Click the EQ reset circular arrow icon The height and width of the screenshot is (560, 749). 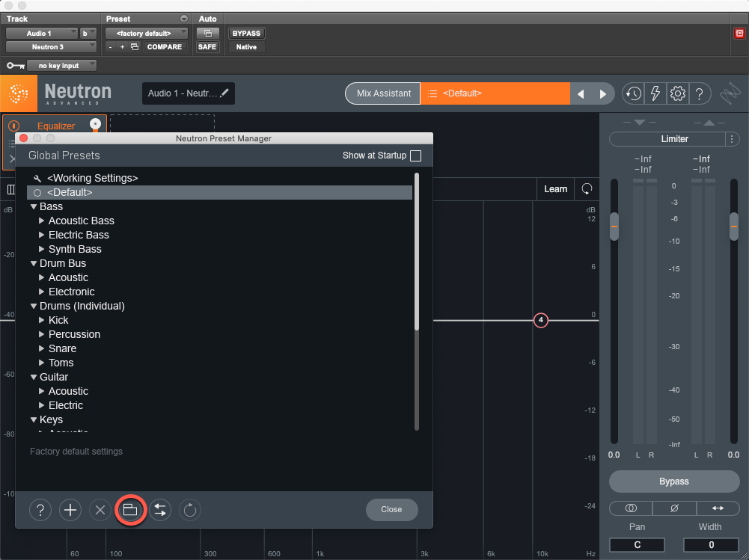coord(587,189)
